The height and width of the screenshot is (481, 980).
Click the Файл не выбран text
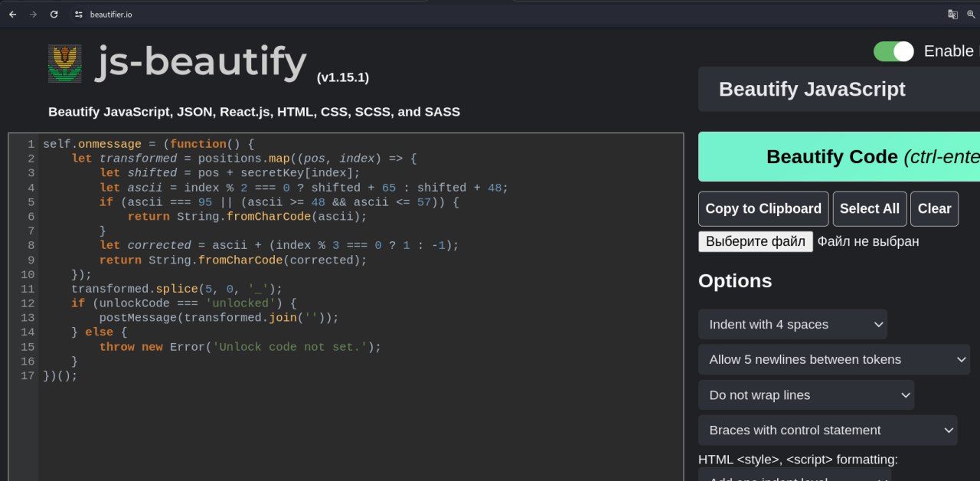click(868, 242)
